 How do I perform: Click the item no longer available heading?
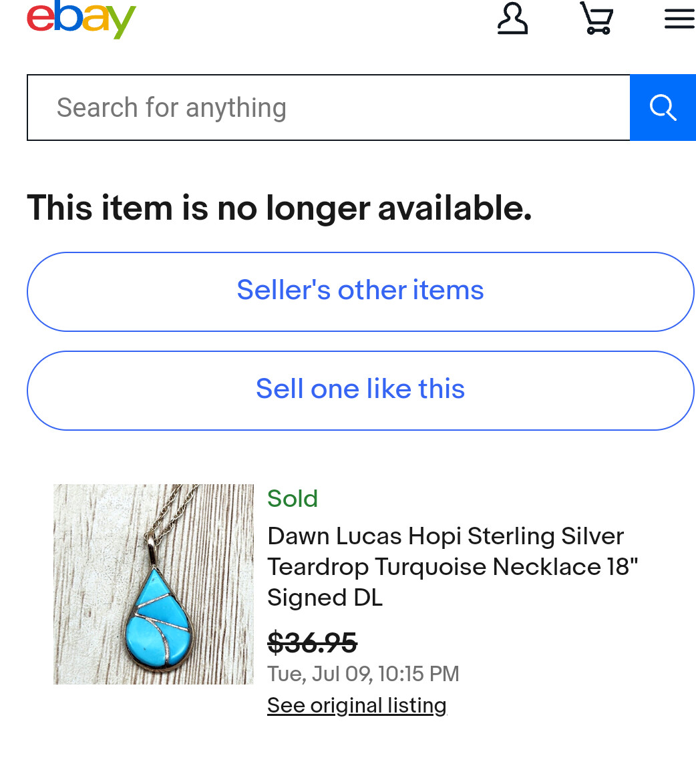coord(279,208)
